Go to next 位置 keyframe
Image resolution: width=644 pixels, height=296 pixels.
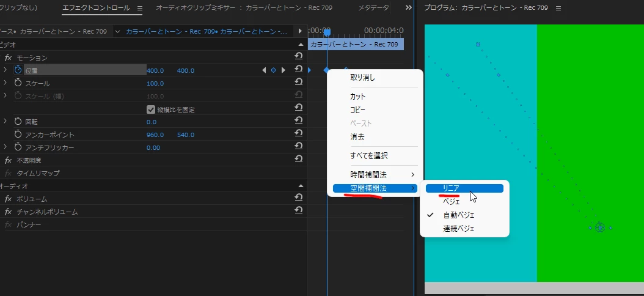[283, 70]
